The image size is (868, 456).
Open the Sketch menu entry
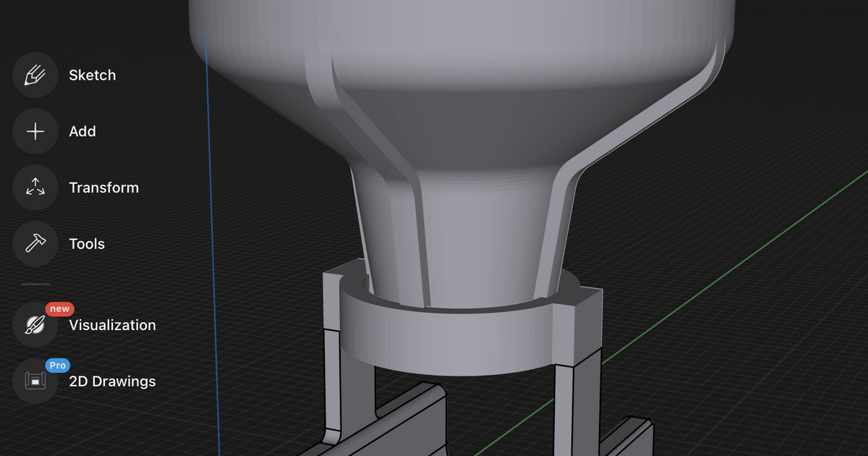point(92,75)
